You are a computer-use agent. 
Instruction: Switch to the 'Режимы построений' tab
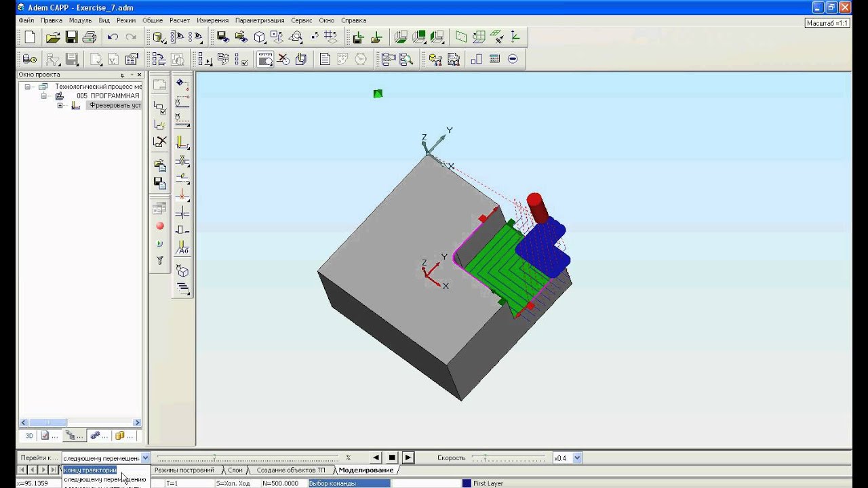(184, 470)
